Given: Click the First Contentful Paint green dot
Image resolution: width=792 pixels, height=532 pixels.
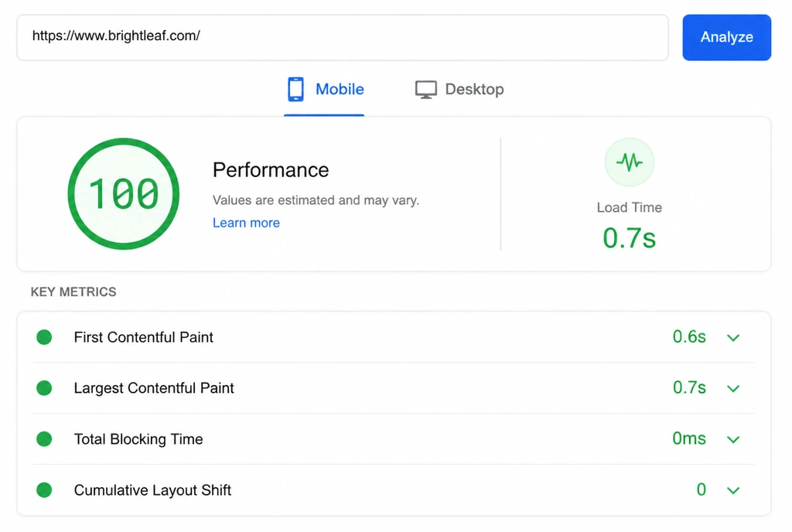Looking at the screenshot, I should (44, 337).
